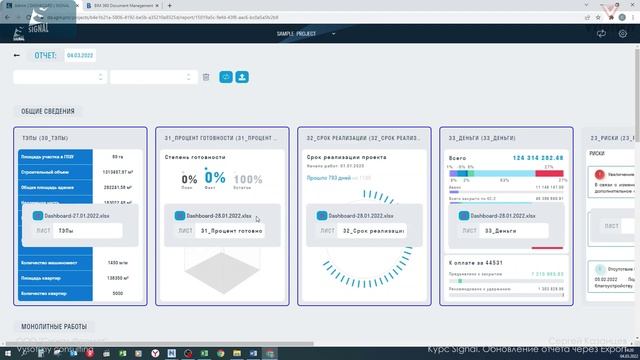Screen dimensions: 640x360
Task: Click the Dashboard-27.01.2022.xlsx file name
Action: [x=77, y=216]
